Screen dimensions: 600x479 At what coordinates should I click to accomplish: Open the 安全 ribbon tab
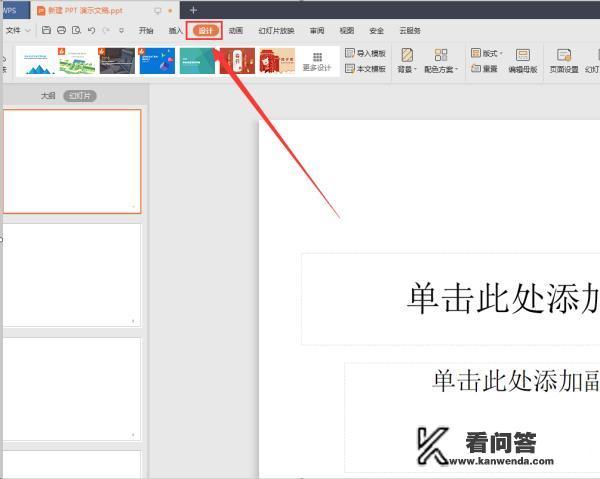(x=377, y=31)
